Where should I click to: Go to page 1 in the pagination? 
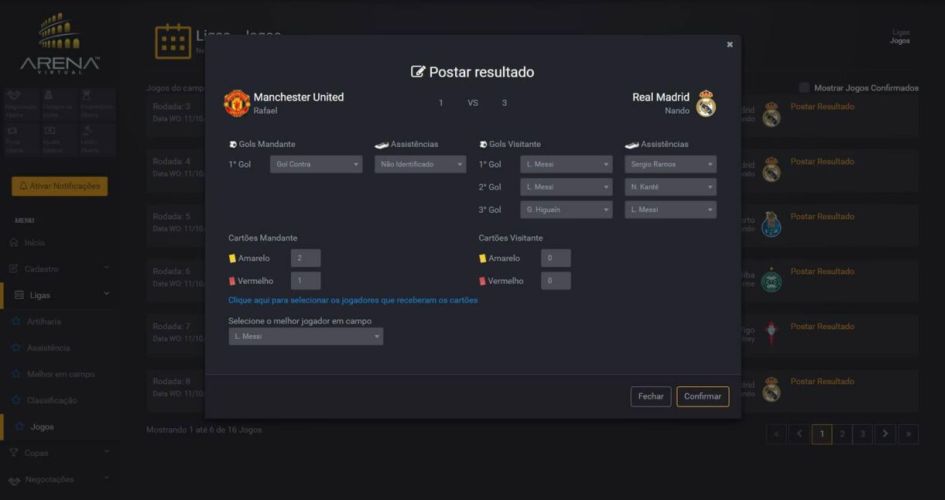pos(821,434)
